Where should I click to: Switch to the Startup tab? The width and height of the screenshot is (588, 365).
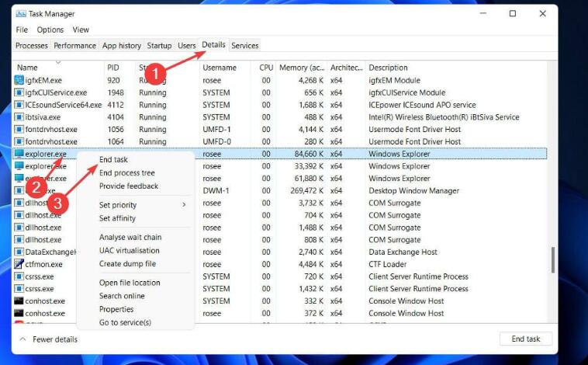[159, 46]
